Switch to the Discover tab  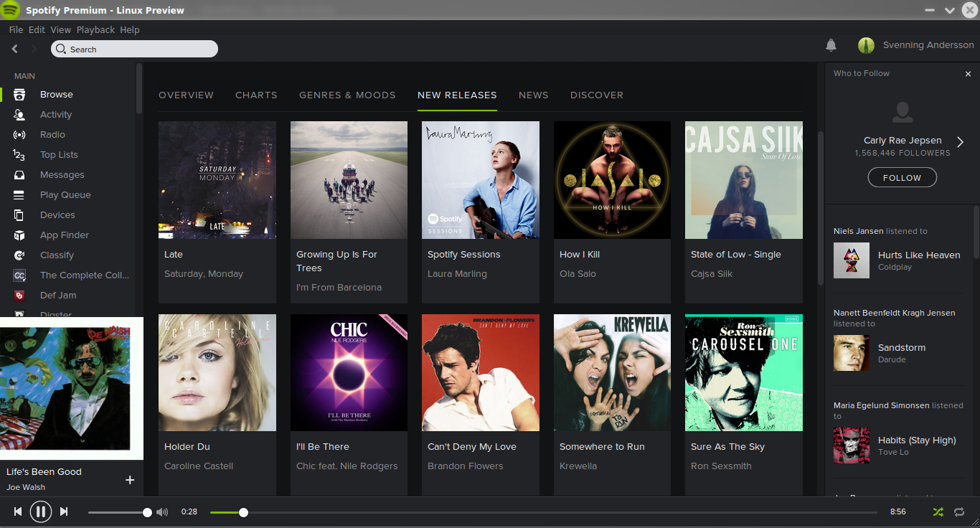coord(597,95)
